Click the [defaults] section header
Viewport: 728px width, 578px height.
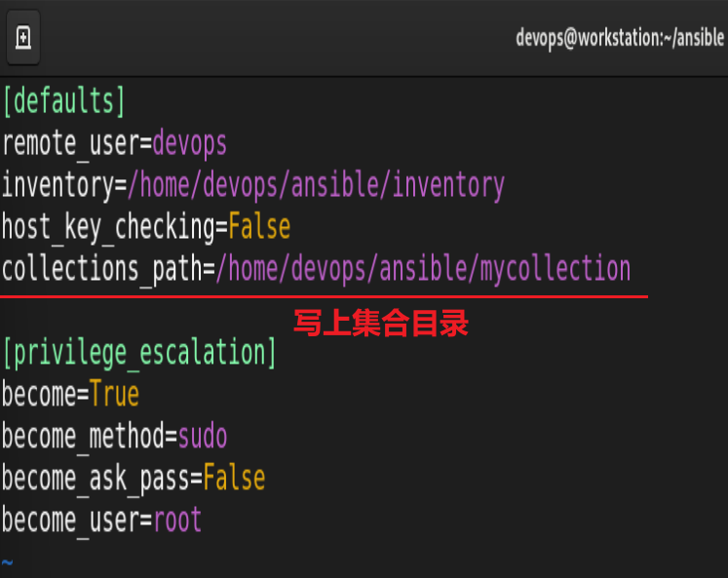click(63, 101)
